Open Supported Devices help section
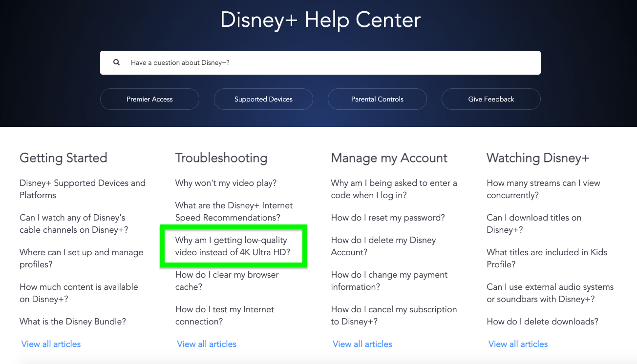 263,99
